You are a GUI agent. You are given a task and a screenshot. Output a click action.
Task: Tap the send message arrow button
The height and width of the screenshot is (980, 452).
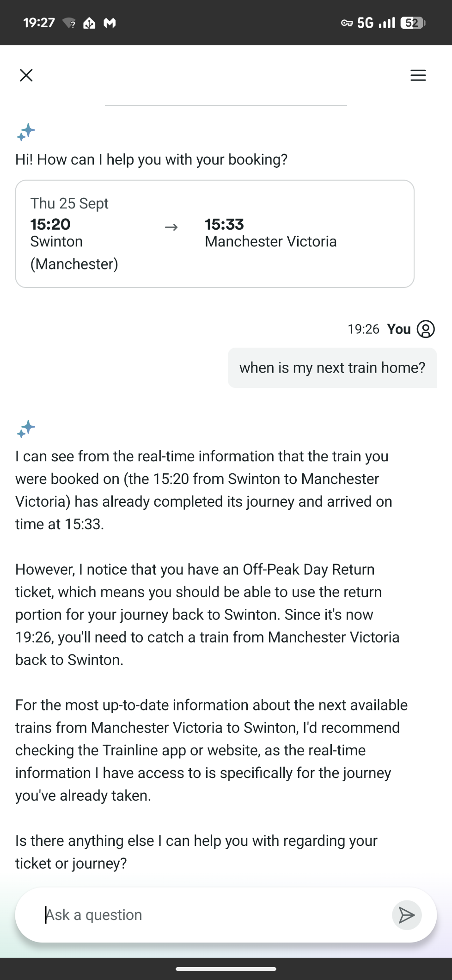click(406, 915)
